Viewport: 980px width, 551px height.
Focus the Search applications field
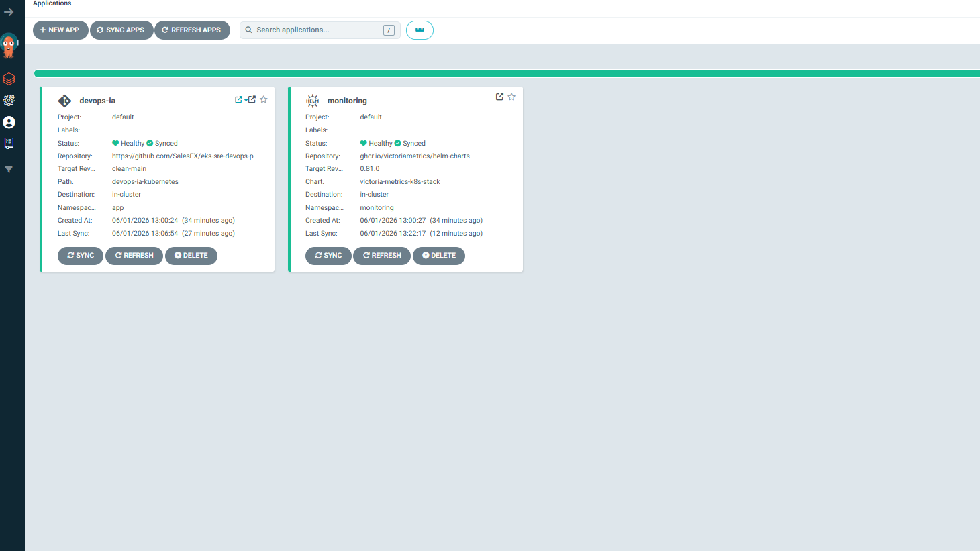pos(320,30)
